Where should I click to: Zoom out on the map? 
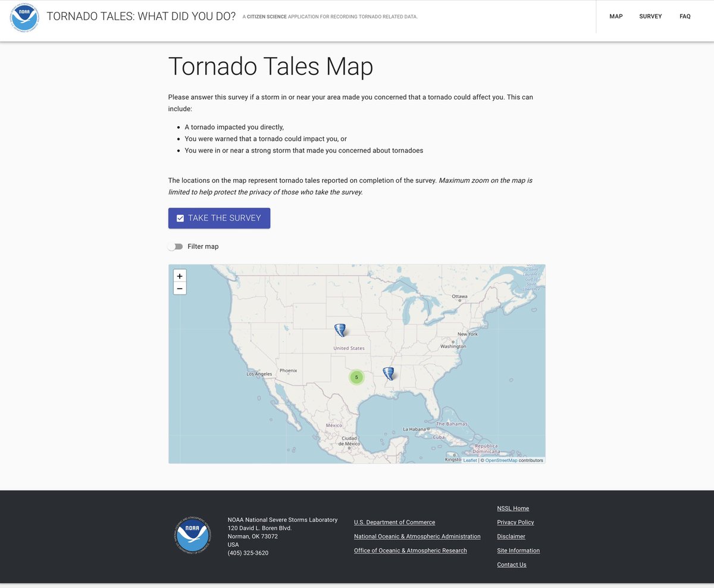[x=179, y=289]
